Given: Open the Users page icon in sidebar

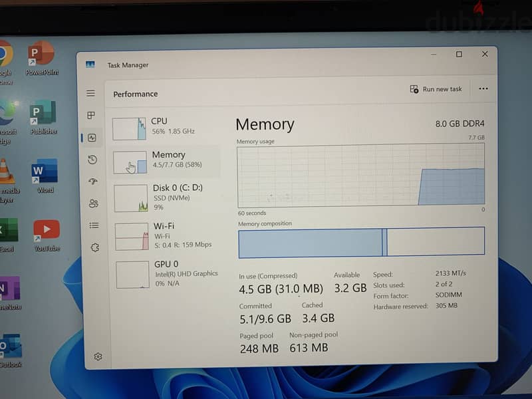Looking at the screenshot, I should click(x=94, y=203).
